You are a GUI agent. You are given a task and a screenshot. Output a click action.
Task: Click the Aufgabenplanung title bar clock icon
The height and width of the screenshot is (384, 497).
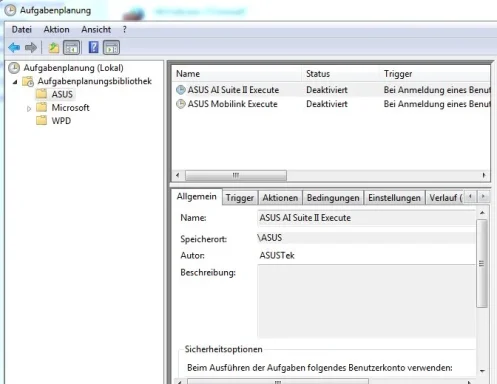(10, 10)
